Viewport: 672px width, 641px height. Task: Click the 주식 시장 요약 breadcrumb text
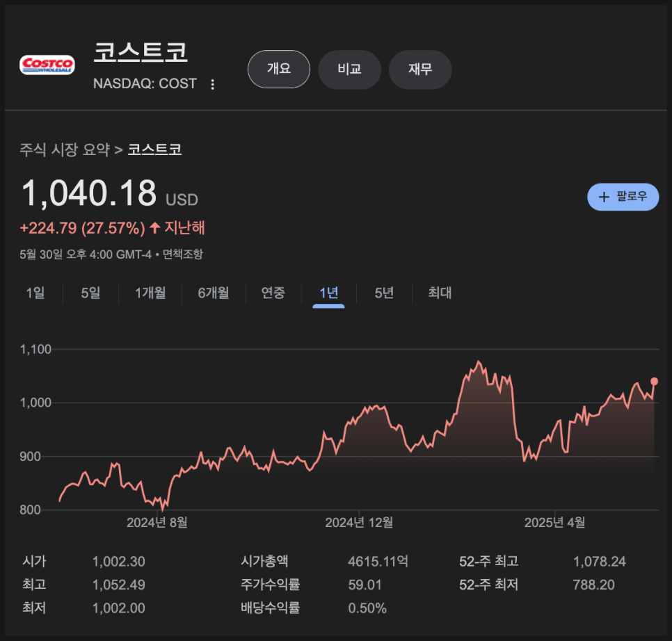(x=65, y=149)
